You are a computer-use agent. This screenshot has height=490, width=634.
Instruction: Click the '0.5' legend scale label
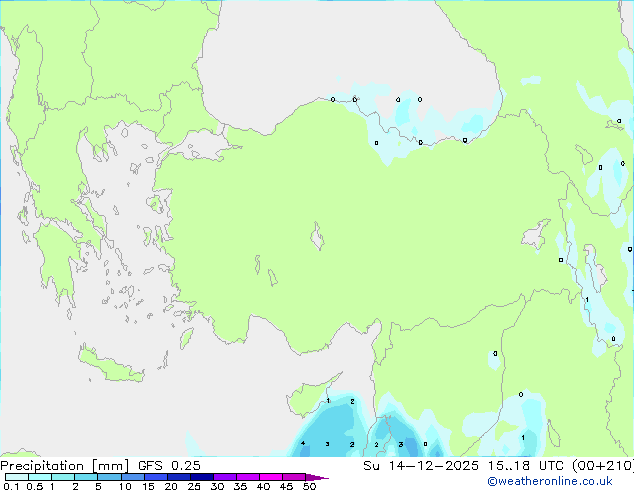[x=35, y=486]
